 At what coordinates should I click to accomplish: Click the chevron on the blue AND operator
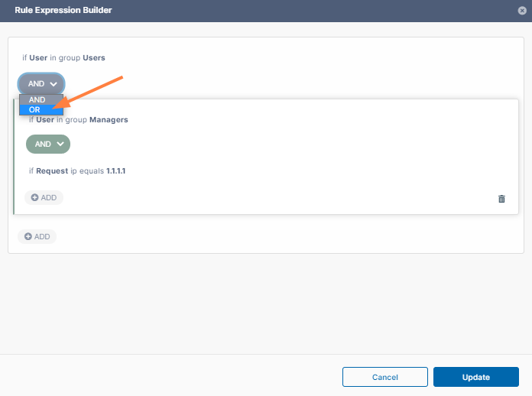point(53,84)
